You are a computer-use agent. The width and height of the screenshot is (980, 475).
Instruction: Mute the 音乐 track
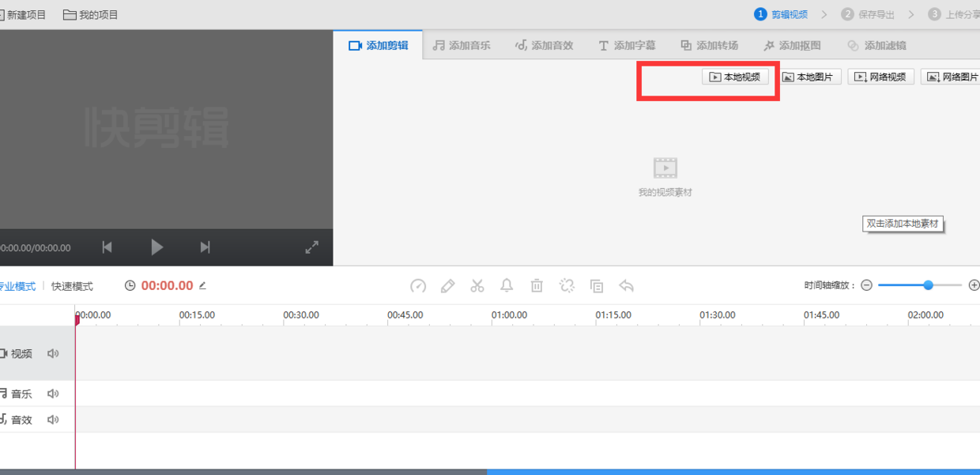[53, 394]
